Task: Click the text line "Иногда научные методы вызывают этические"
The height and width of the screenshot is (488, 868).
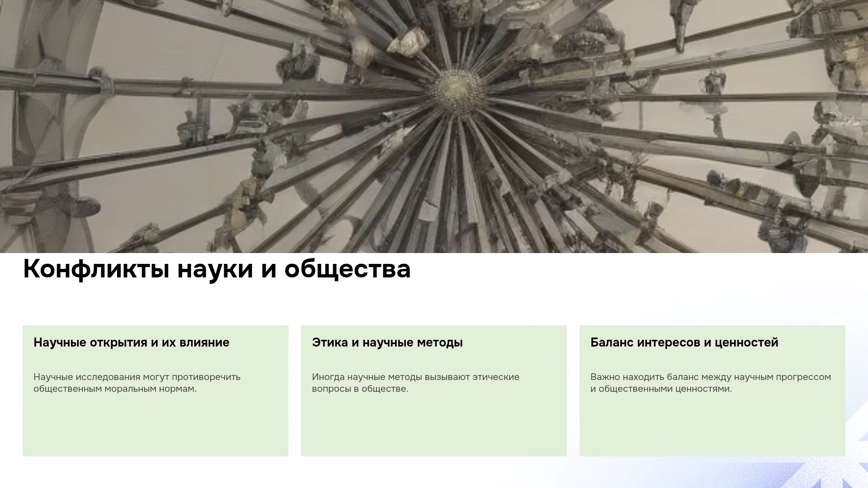Action: pos(415,377)
